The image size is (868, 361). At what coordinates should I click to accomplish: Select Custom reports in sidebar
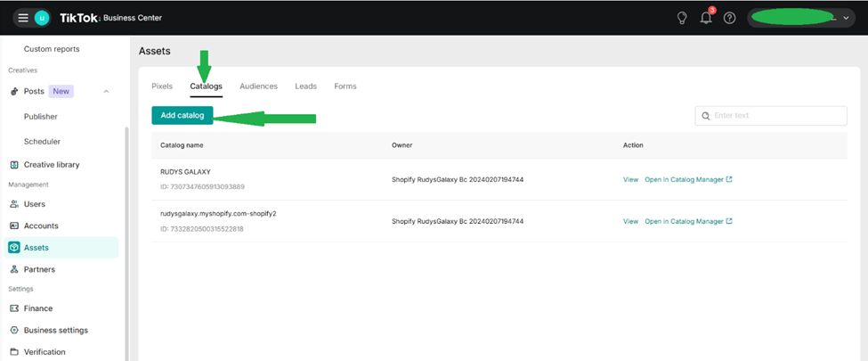tap(52, 49)
